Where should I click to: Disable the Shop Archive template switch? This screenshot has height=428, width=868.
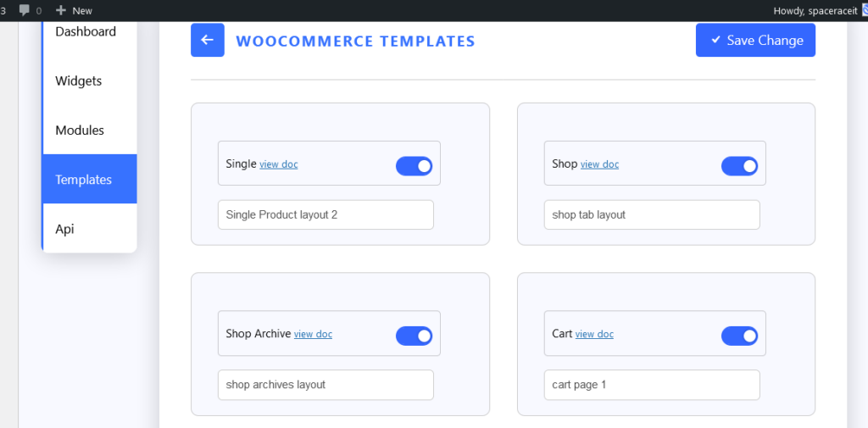pyautogui.click(x=414, y=336)
